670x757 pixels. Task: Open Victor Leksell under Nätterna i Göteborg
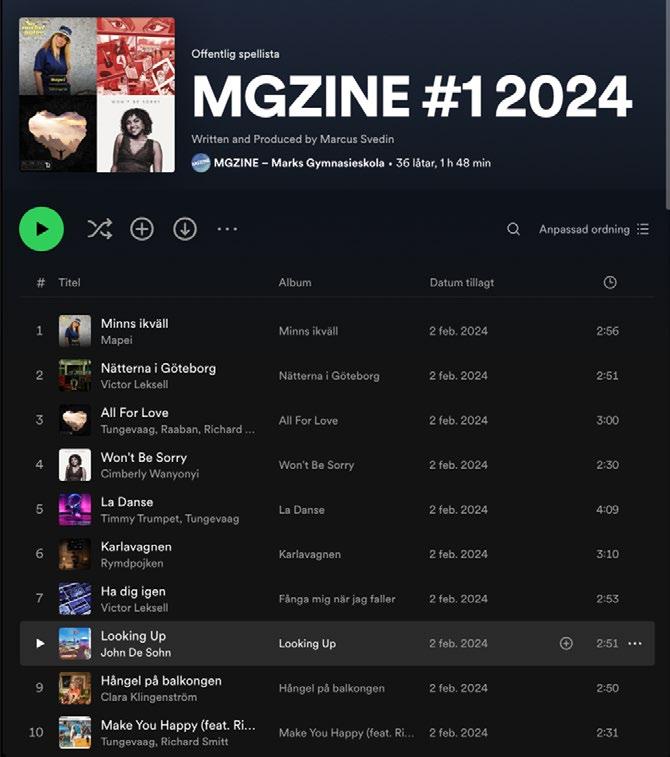[x=135, y=384]
